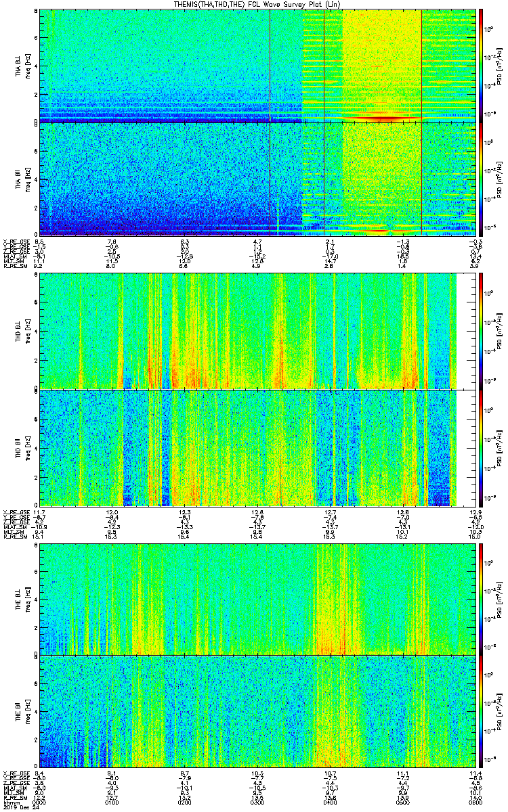Select the THE B-perpendicular spectrogram panel

point(257,598)
